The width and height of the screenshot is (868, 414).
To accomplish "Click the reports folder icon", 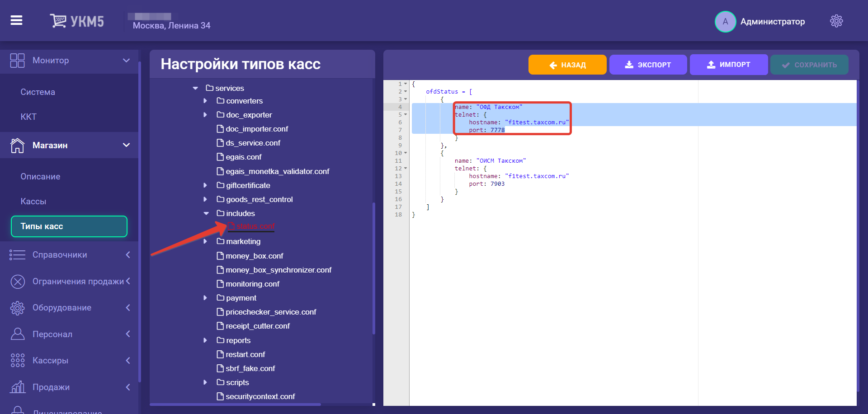I will coord(220,340).
